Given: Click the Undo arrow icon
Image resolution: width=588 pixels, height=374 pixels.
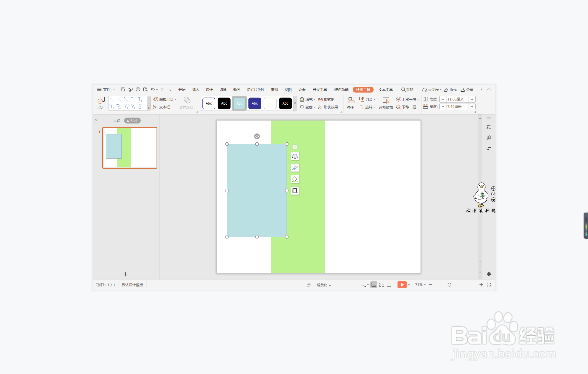Looking at the screenshot, I should click(153, 90).
